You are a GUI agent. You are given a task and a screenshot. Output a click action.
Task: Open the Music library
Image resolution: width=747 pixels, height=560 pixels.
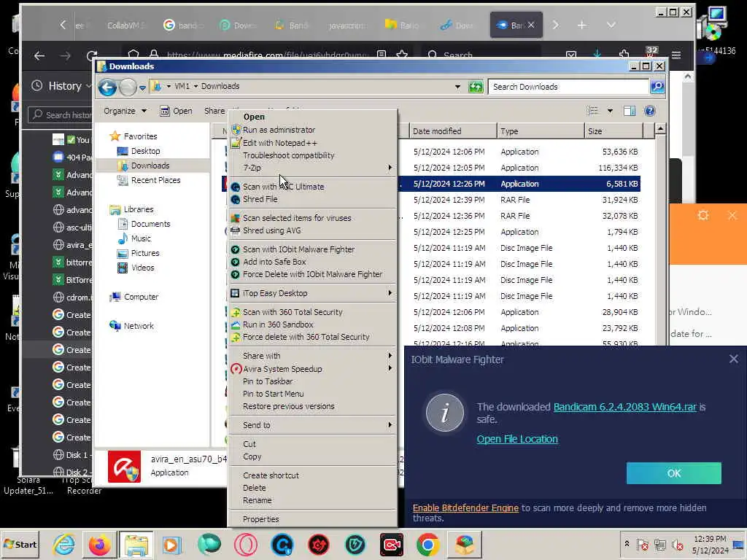pos(141,238)
